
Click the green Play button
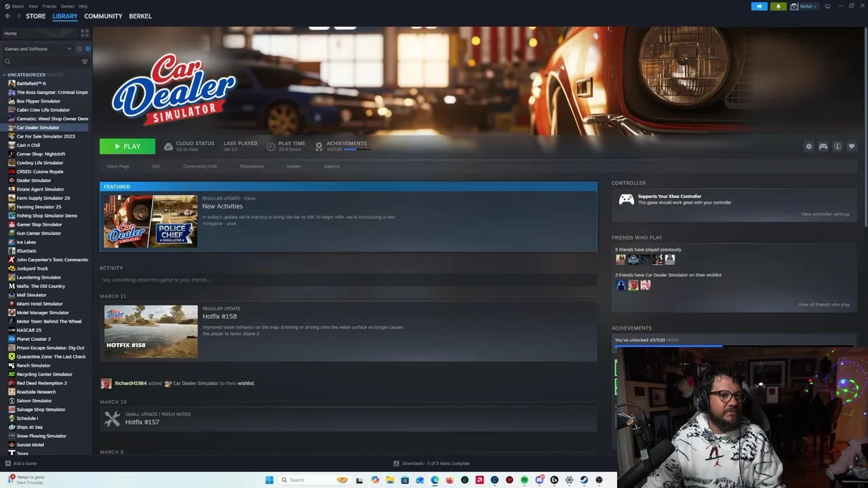click(x=127, y=146)
